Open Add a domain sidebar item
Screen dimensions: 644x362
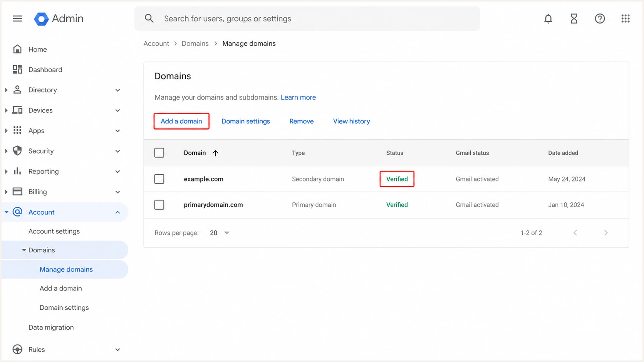61,288
